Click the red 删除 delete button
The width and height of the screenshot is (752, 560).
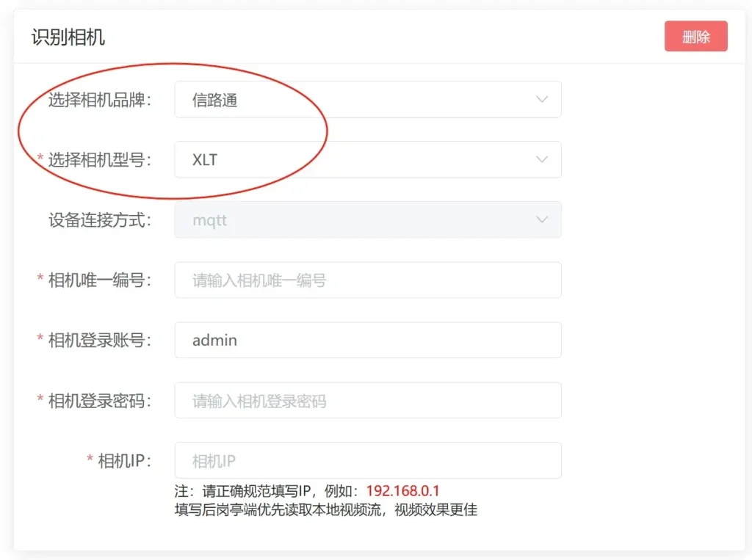[x=695, y=36]
